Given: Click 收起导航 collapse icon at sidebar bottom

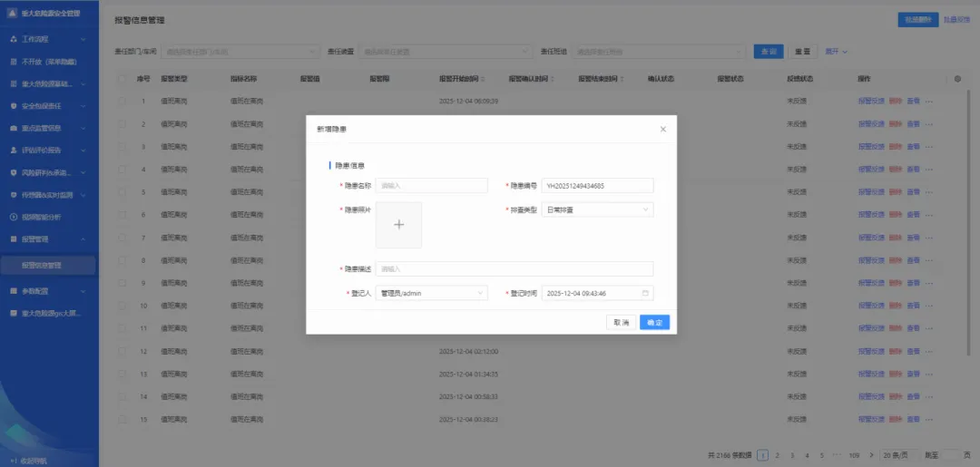Looking at the screenshot, I should coord(13,461).
